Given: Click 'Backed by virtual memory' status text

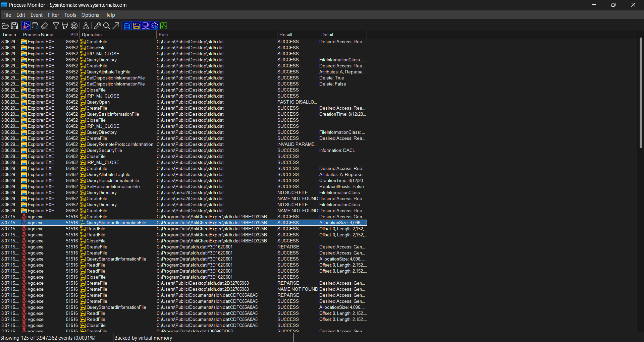Looking at the screenshot, I should [143, 338].
